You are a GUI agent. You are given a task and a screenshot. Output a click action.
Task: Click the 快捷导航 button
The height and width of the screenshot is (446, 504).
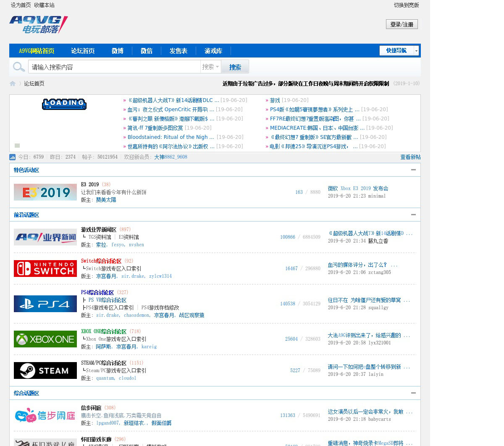click(396, 50)
